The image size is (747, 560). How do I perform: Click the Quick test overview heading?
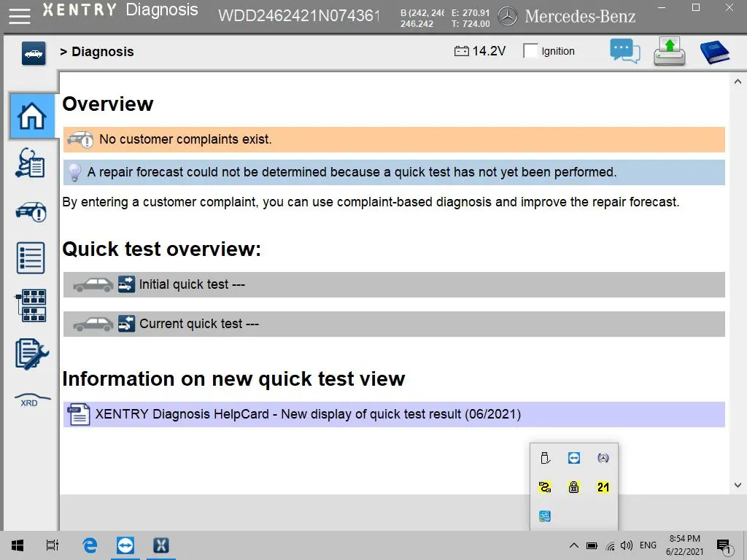coord(161,249)
